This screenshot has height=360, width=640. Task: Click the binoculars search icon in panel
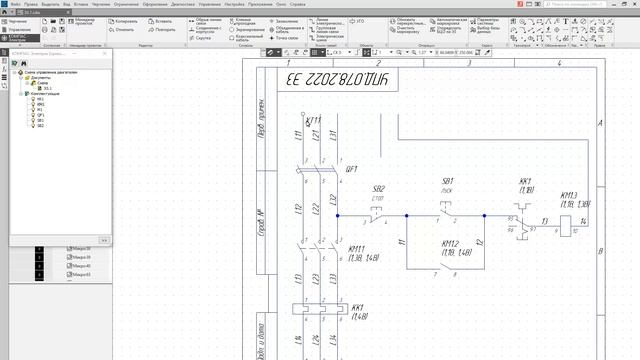click(24, 63)
